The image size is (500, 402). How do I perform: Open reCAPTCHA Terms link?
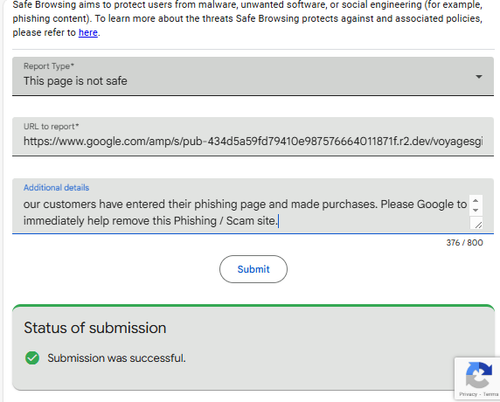[x=491, y=394]
